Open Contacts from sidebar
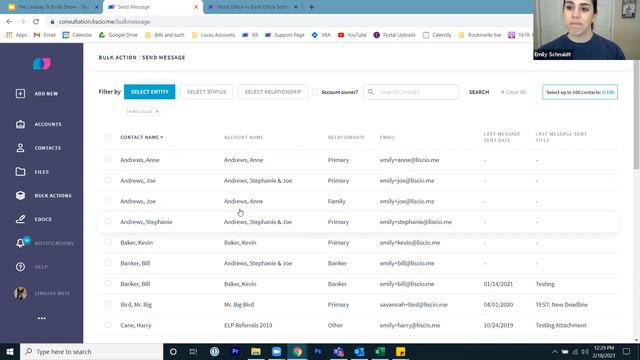Screen dimensions: 640x360 pos(39,148)
